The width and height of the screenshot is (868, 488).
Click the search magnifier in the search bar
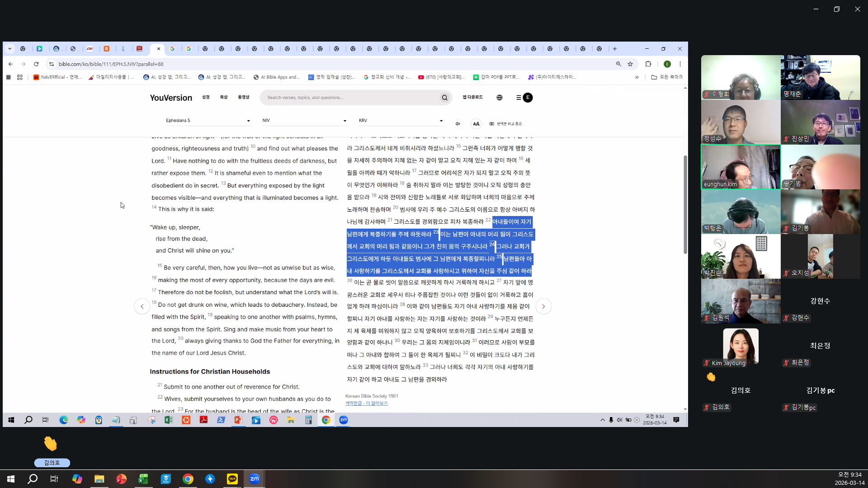pyautogui.click(x=445, y=98)
